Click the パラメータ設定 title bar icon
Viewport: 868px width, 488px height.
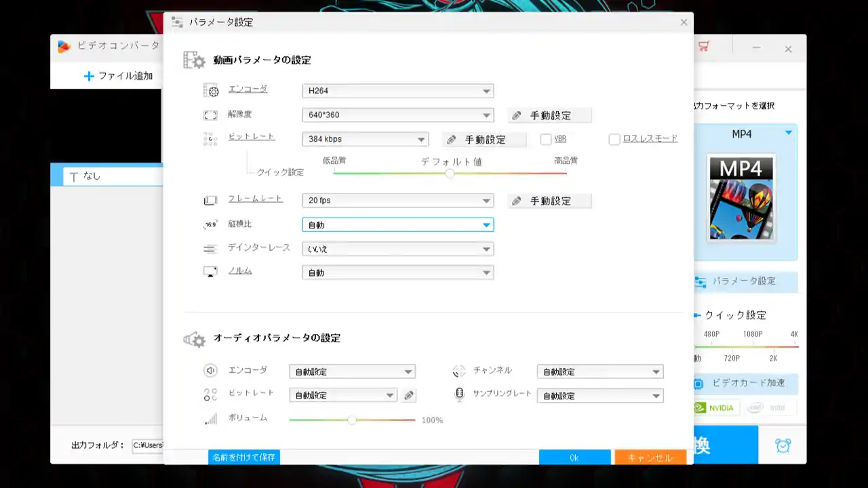point(177,22)
